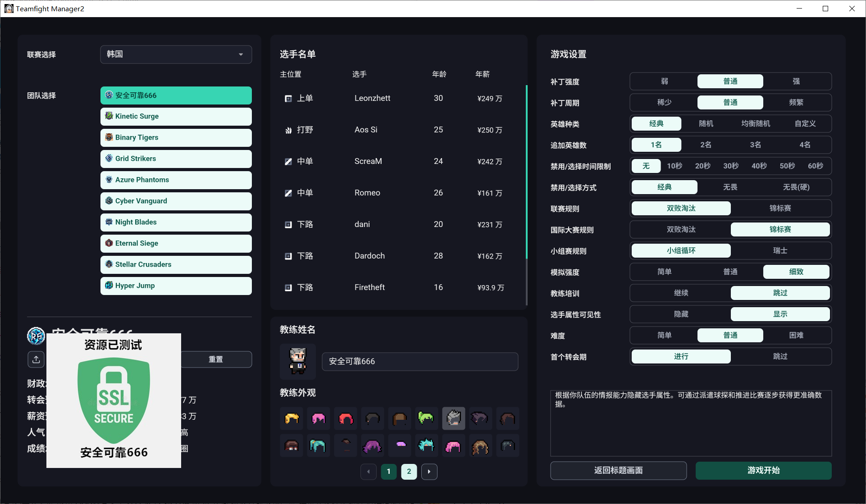Select the gray helmet coach appearance

453,418
